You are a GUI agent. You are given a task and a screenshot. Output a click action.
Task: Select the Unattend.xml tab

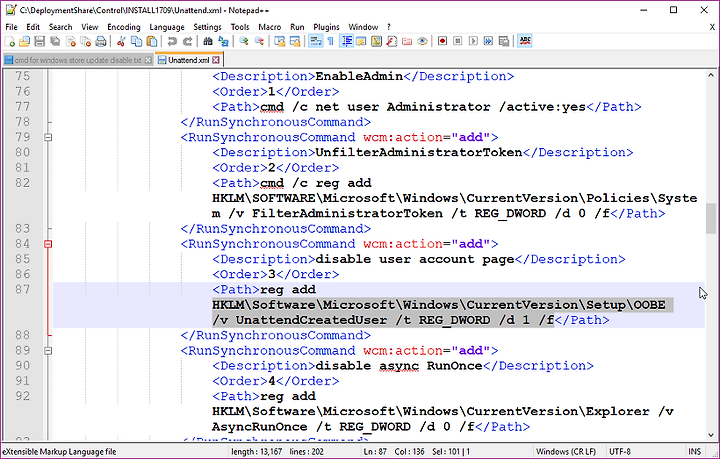188,60
